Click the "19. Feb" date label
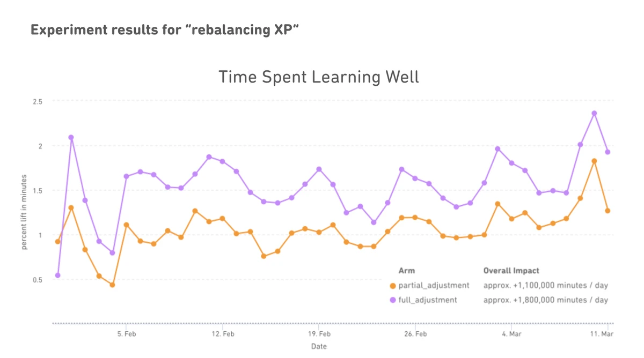This screenshot has height=358, width=644. coord(319,334)
